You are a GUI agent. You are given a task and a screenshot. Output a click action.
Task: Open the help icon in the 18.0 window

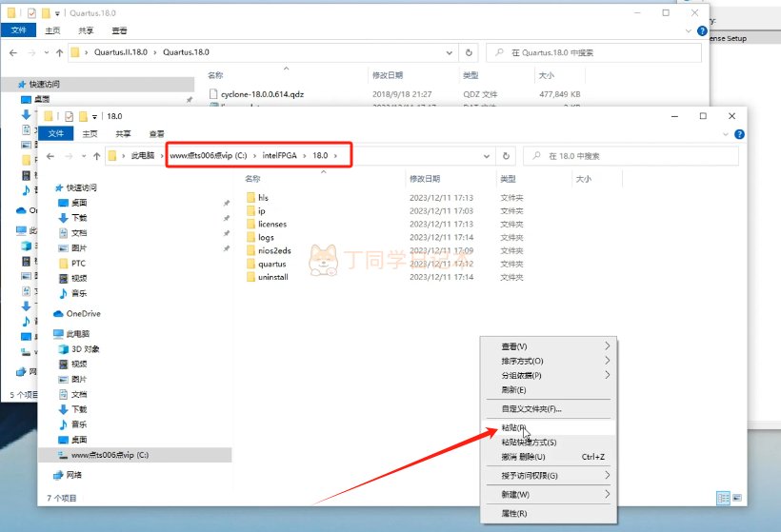tap(739, 133)
